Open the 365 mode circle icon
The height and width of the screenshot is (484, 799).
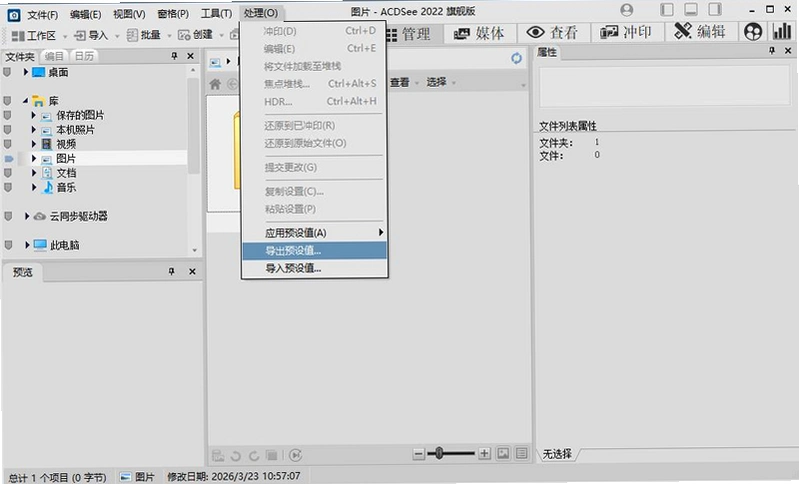click(753, 32)
